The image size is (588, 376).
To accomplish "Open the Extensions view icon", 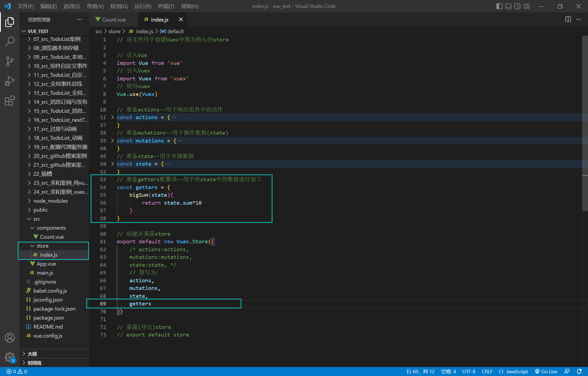I will (10, 101).
